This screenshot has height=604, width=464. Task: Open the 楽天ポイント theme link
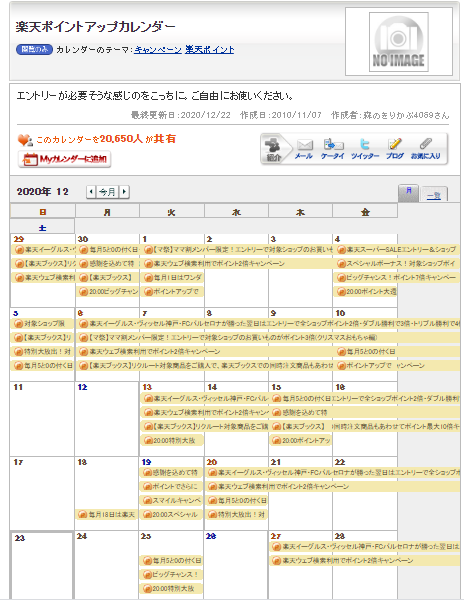tap(209, 49)
